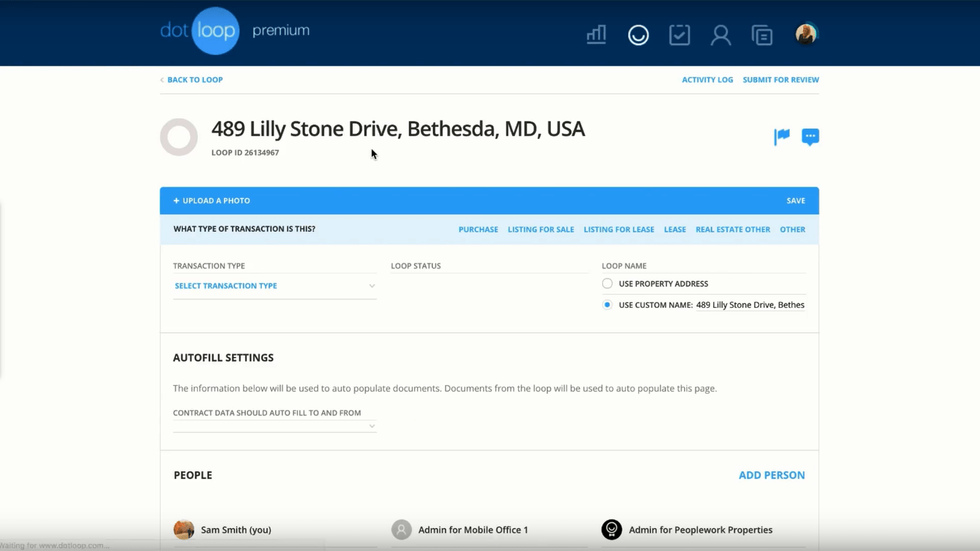Choose the Purchase transaction type
The height and width of the screenshot is (551, 980).
(x=478, y=229)
